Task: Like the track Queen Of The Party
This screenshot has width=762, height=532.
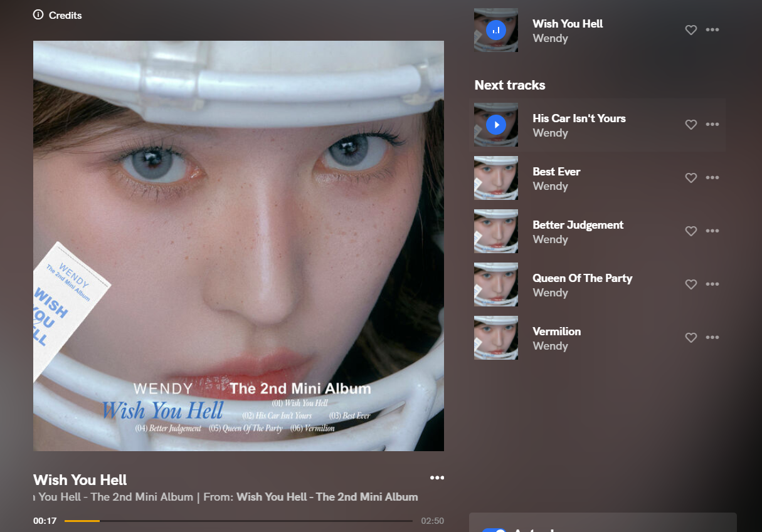Action: (x=691, y=284)
